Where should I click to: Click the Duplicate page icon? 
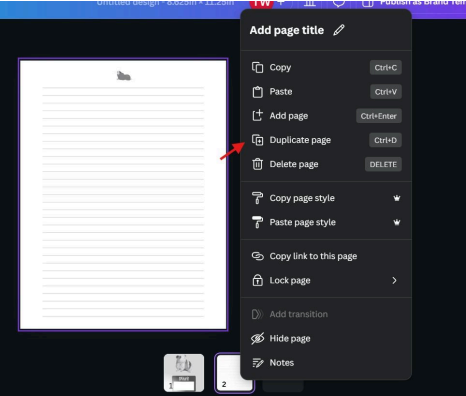click(x=257, y=140)
